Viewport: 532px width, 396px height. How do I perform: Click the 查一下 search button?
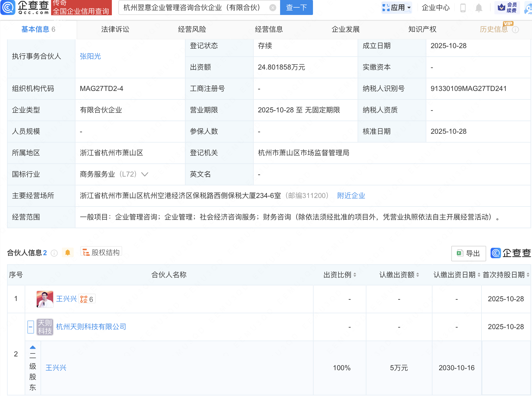[296, 8]
